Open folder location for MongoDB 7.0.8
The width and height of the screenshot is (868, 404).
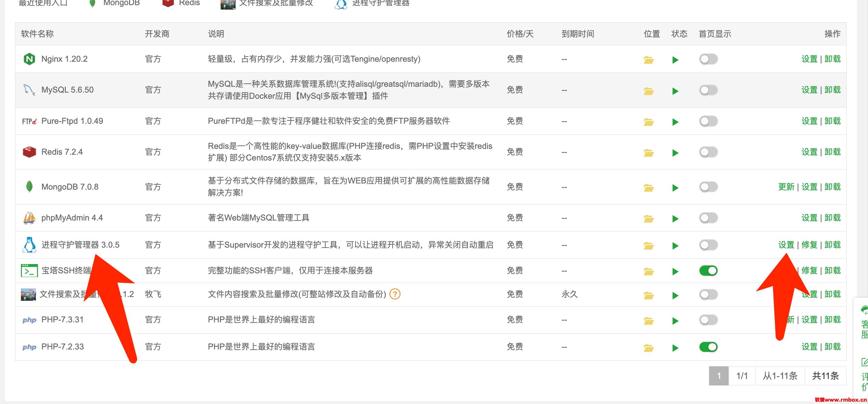click(649, 188)
